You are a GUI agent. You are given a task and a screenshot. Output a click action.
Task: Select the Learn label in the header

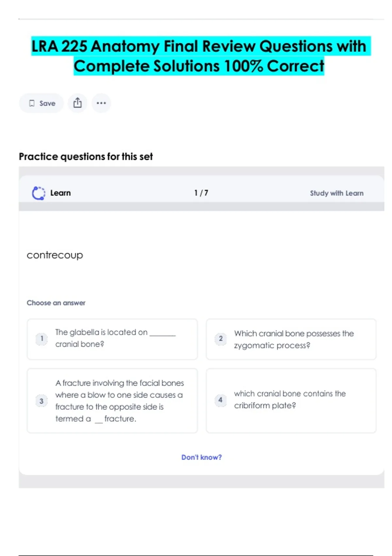[x=60, y=193]
